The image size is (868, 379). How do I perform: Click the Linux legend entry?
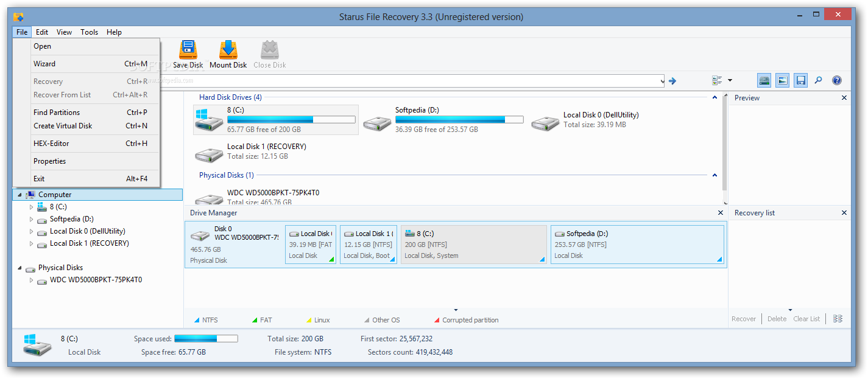point(318,320)
